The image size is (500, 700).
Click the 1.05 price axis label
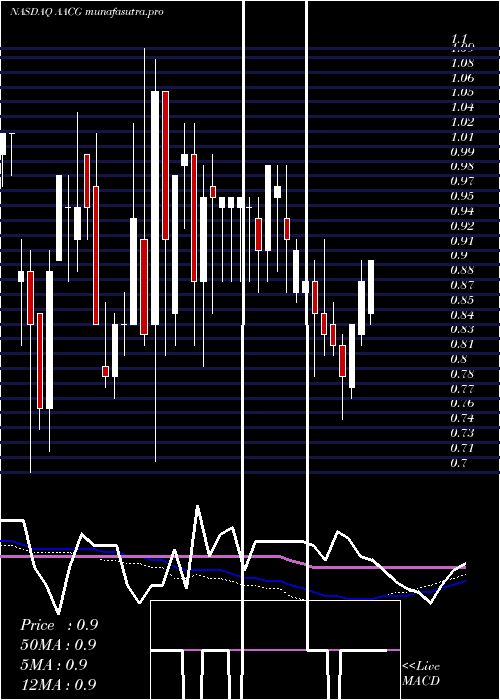(463, 93)
